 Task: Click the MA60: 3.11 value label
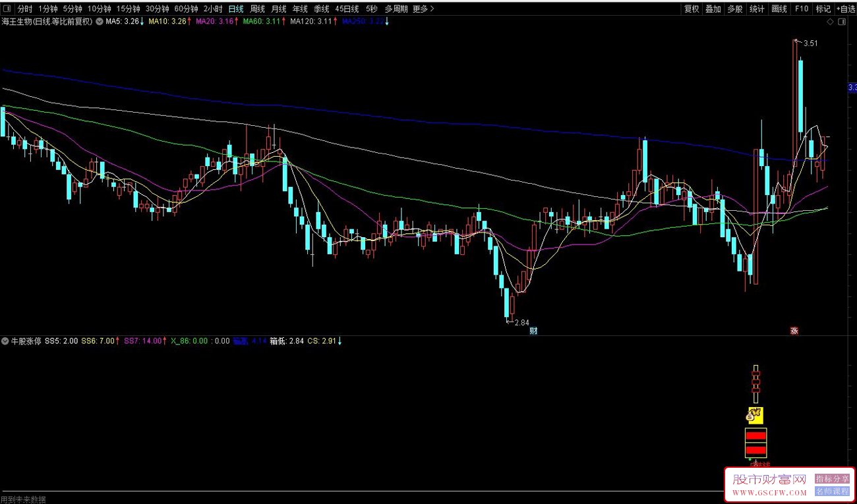pos(262,22)
